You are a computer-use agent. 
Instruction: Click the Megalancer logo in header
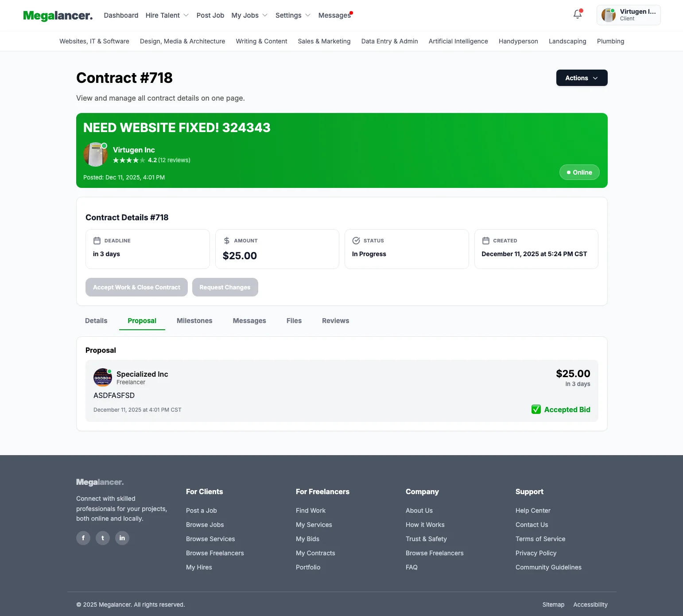pos(58,16)
